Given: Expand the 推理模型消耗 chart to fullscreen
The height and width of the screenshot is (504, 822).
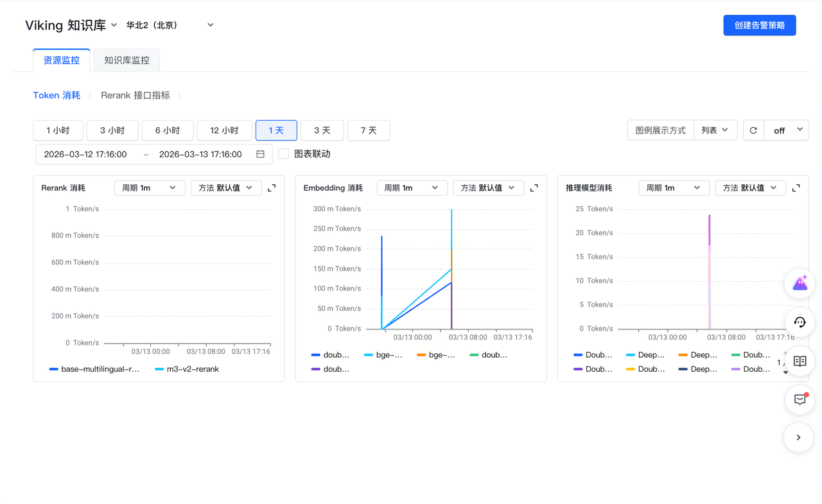Looking at the screenshot, I should click(x=796, y=188).
